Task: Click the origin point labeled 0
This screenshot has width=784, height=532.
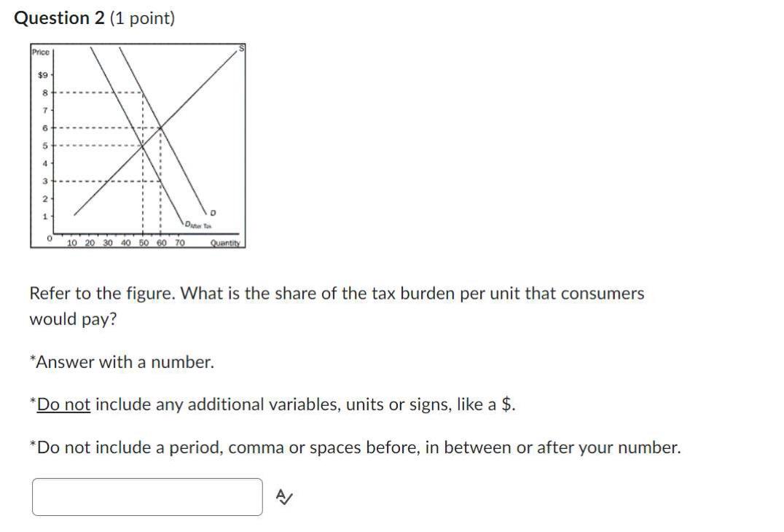Action: pos(50,238)
